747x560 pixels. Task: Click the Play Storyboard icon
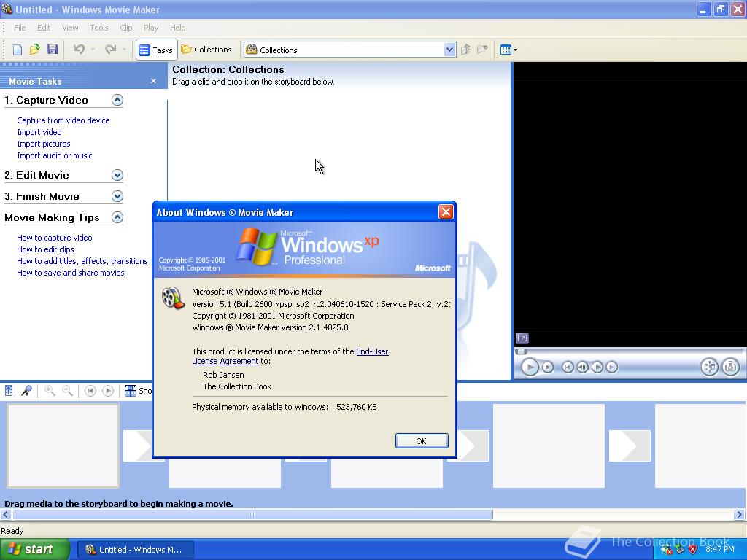click(x=108, y=391)
